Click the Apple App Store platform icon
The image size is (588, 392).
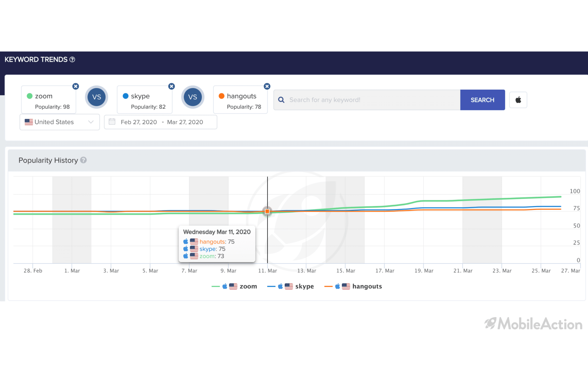[518, 100]
